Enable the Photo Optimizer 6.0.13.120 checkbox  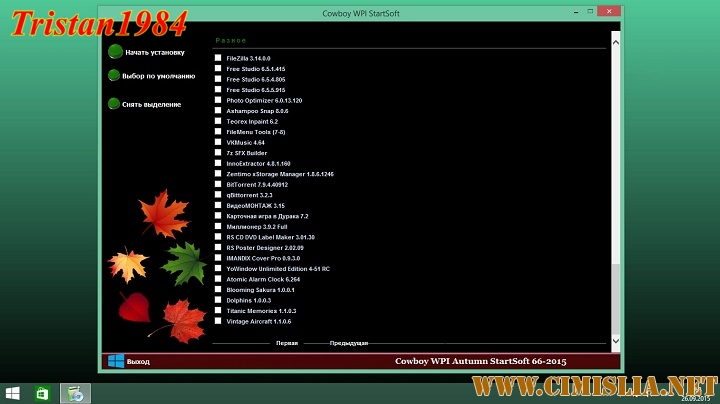218,100
